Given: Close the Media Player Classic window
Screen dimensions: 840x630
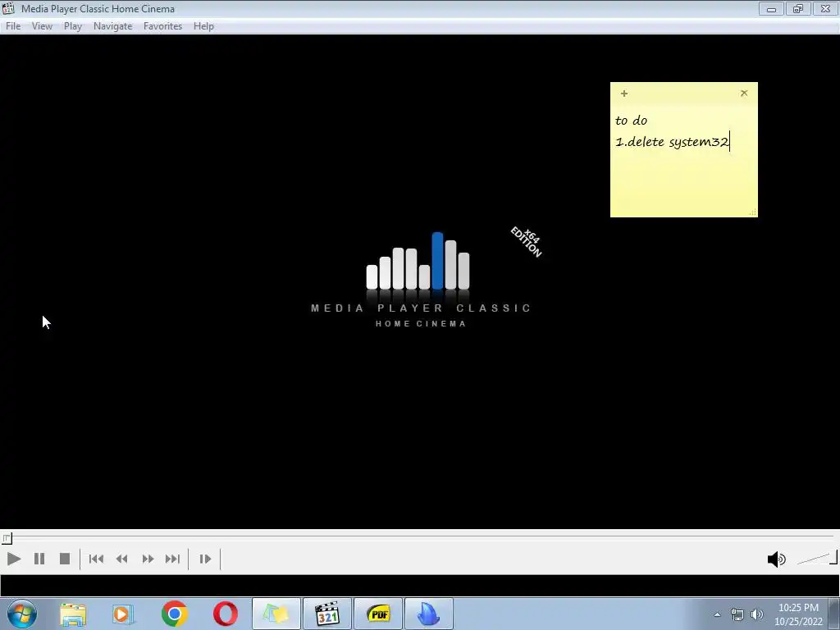Looking at the screenshot, I should (x=825, y=9).
